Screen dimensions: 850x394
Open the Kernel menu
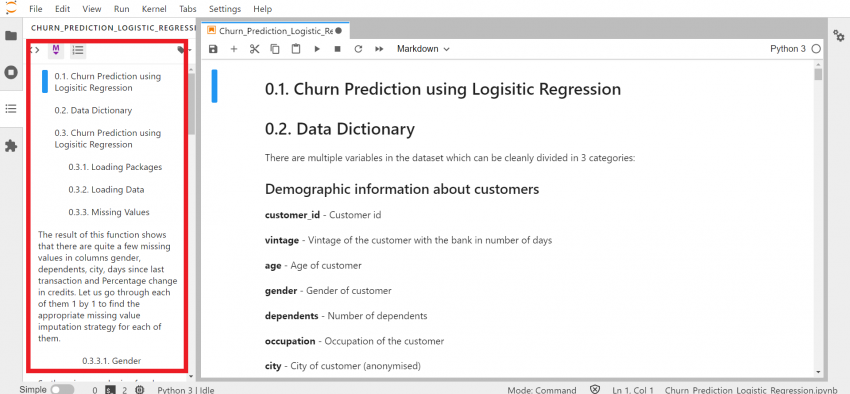tap(154, 9)
